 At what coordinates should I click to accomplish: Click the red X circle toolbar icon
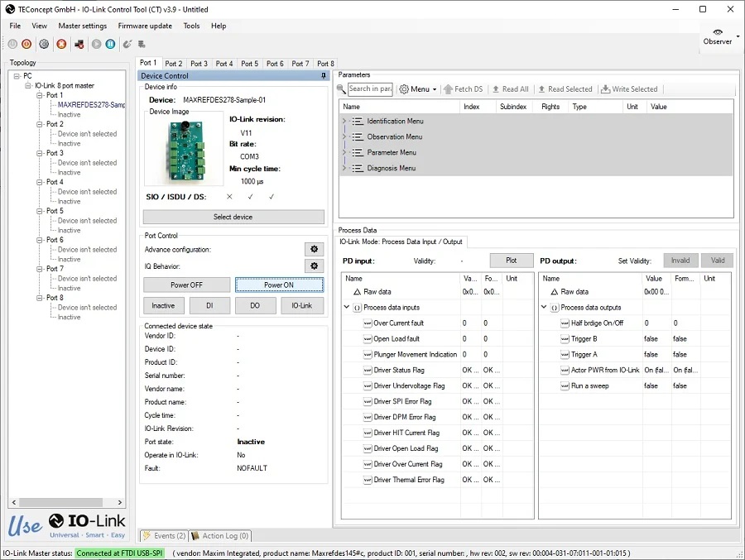(x=61, y=44)
